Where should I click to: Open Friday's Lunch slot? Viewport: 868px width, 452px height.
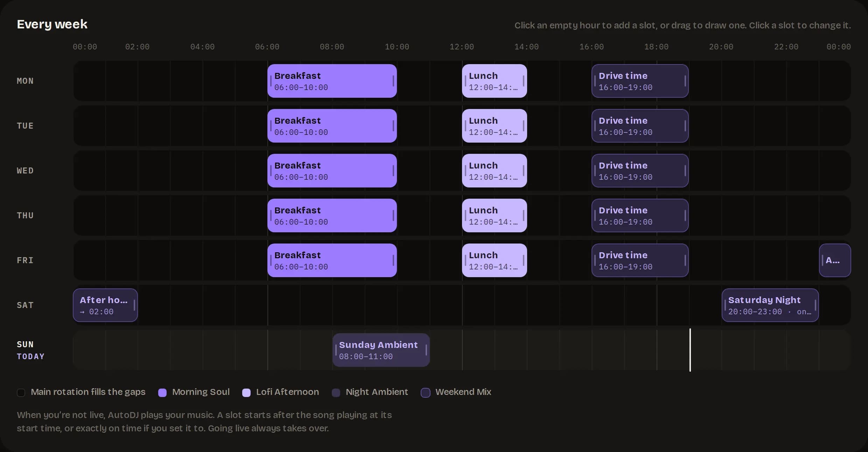pos(494,260)
